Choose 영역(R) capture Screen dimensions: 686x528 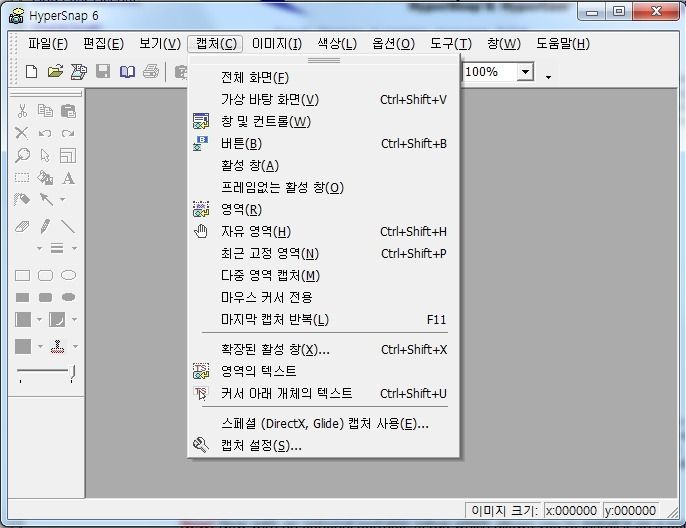(x=324, y=210)
